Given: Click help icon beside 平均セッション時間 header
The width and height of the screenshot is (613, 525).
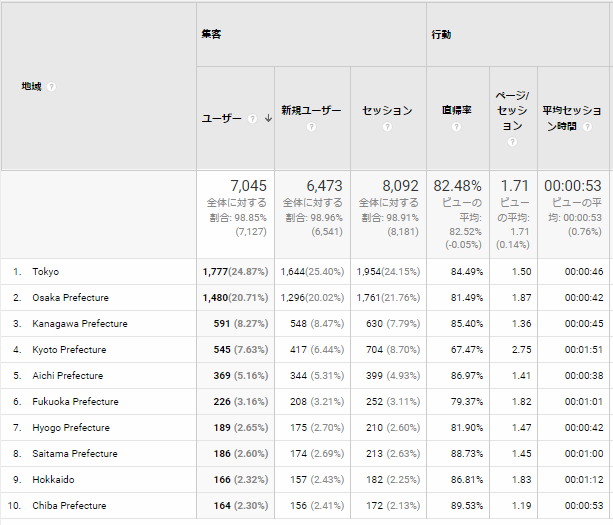Looking at the screenshot, I should pos(586,127).
